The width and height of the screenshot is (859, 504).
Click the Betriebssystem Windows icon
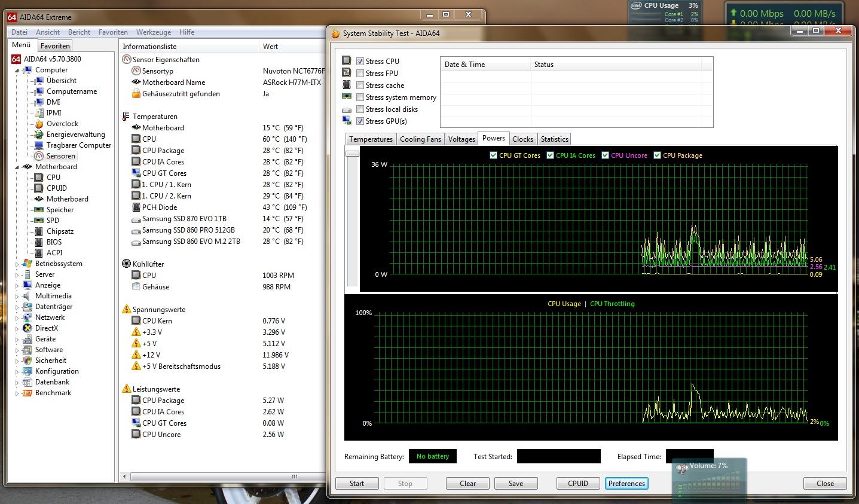tap(27, 264)
